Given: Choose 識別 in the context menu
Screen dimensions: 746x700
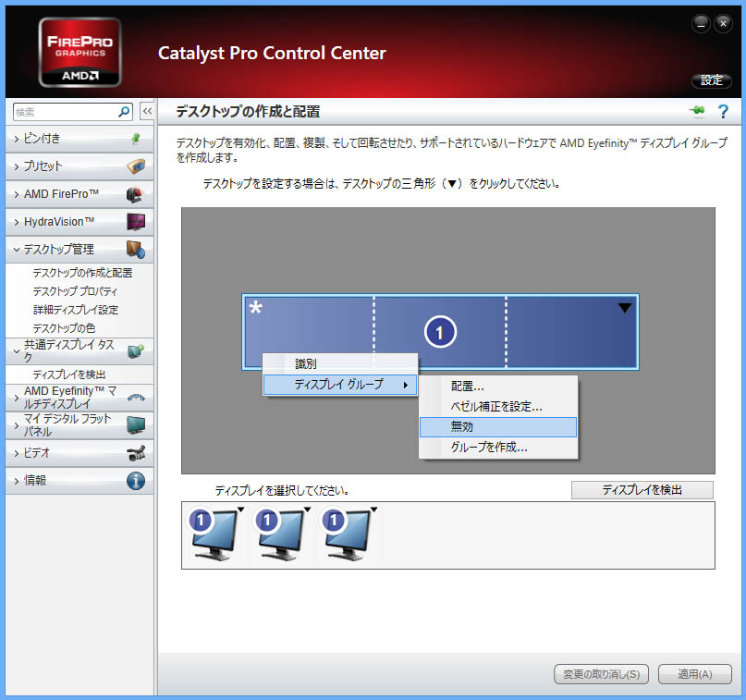Looking at the screenshot, I should coord(340,364).
